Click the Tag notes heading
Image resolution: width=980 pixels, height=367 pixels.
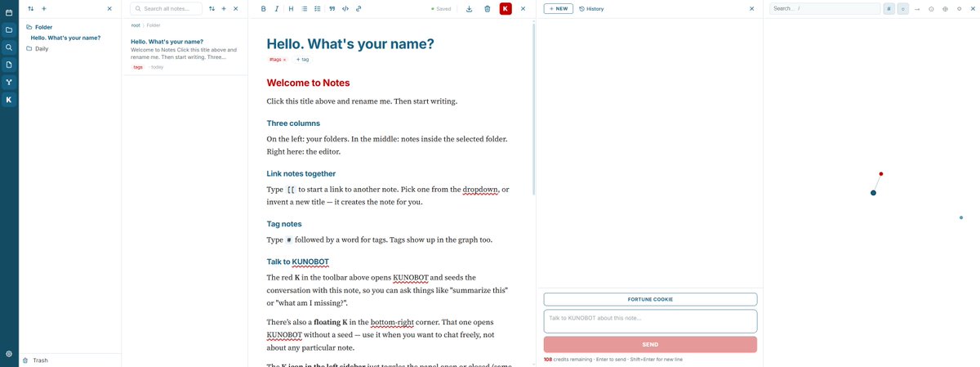point(283,223)
